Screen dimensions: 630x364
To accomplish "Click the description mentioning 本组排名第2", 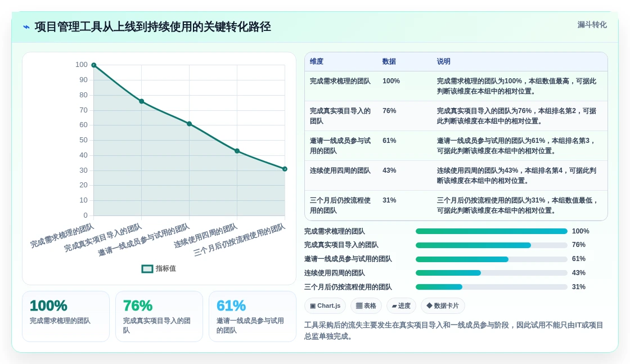I will click(517, 116).
